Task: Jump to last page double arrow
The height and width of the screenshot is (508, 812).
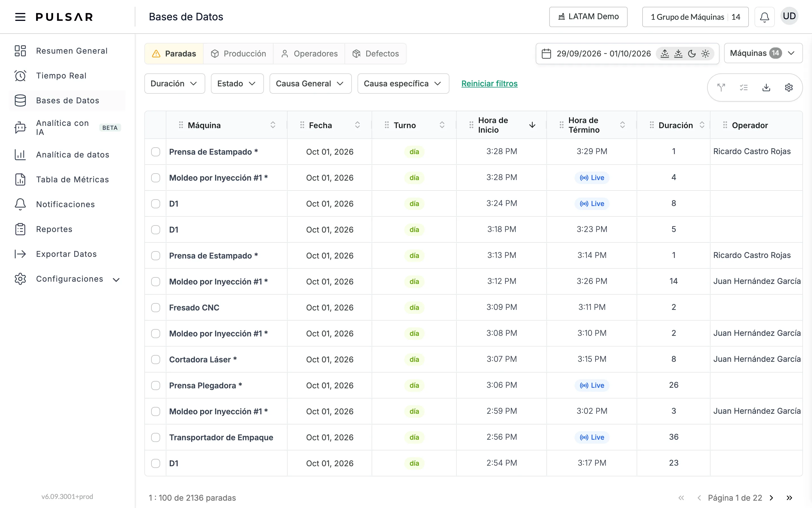Action: [789, 498]
